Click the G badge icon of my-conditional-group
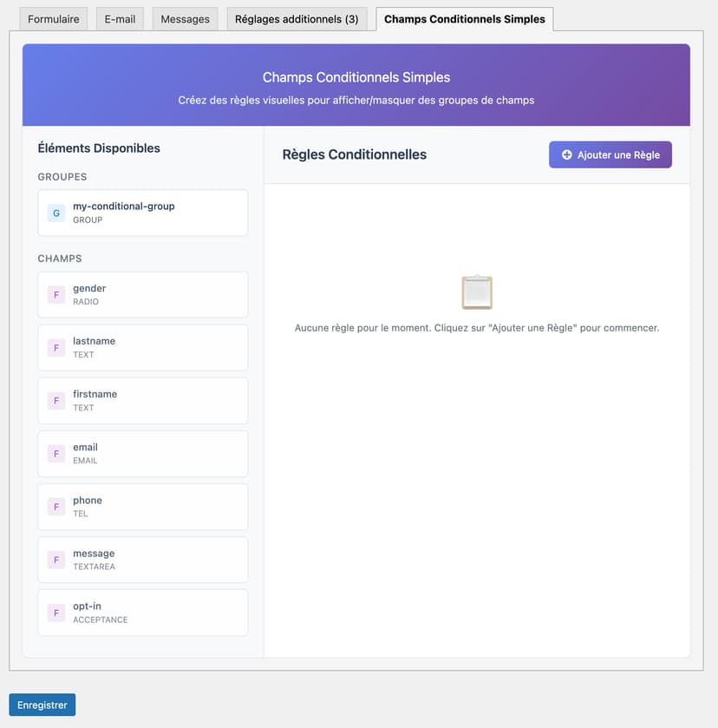Image resolution: width=718 pixels, height=728 pixels. point(56,213)
